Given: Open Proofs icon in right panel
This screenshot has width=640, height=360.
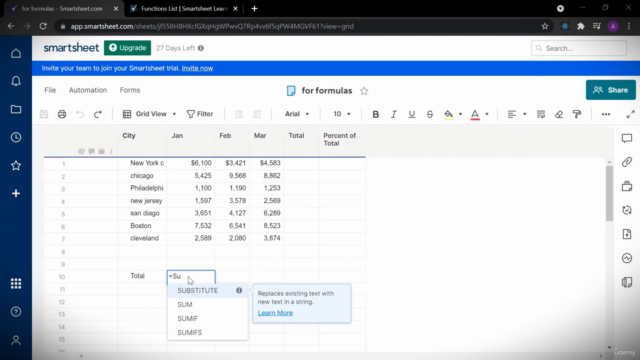Looking at the screenshot, I should tap(627, 186).
